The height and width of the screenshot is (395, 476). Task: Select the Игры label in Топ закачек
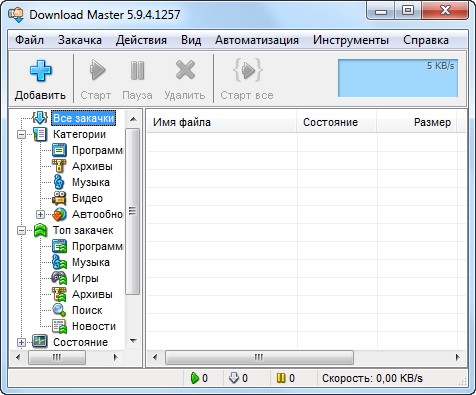(85, 278)
